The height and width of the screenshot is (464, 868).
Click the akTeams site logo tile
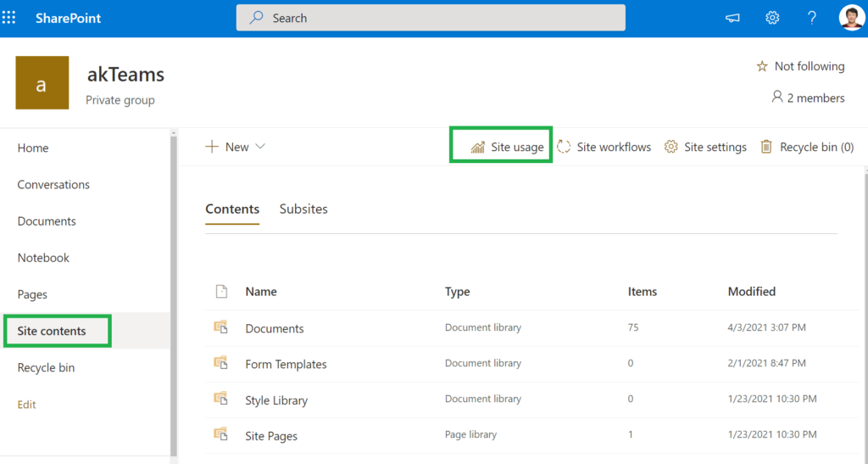tap(42, 82)
